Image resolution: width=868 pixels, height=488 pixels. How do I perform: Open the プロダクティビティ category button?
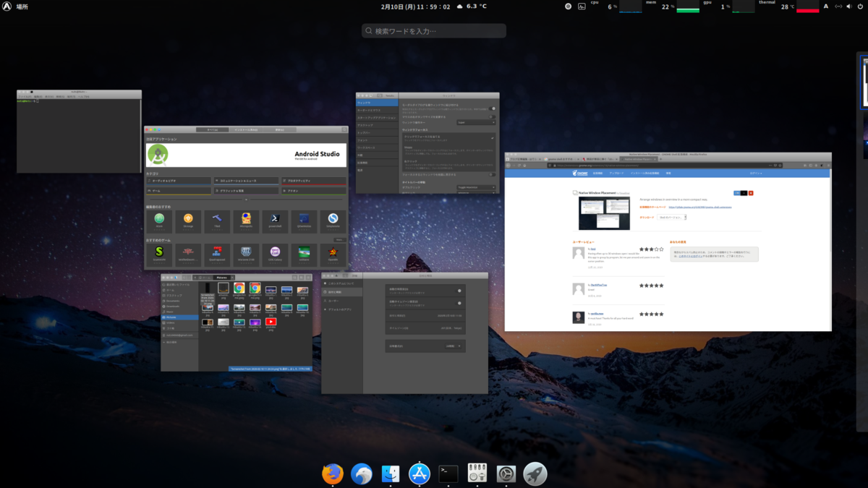tap(314, 181)
